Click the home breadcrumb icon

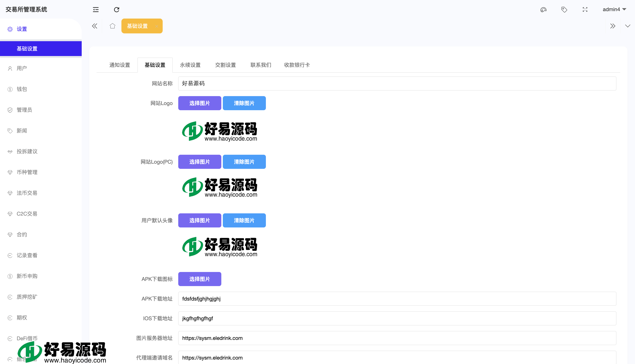point(112,26)
